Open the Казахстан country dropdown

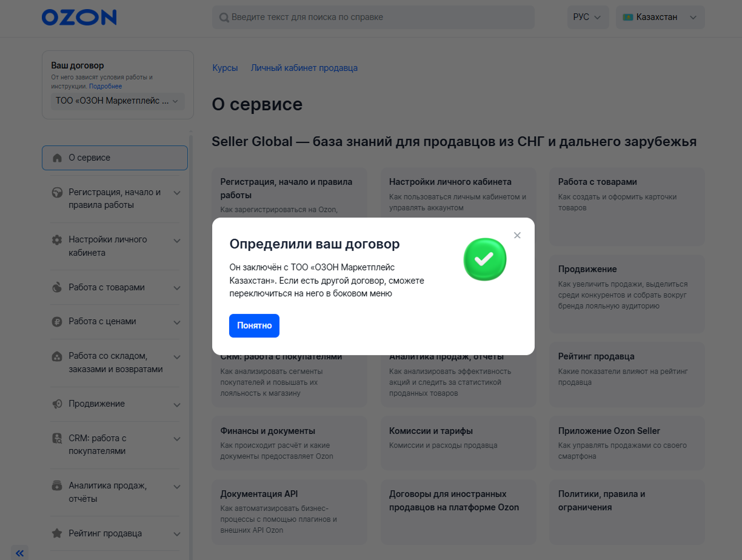[660, 18]
